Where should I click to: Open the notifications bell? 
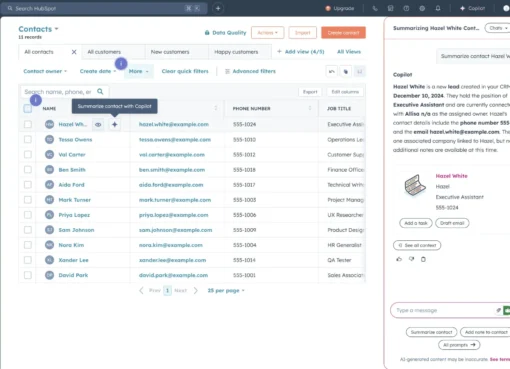click(438, 8)
